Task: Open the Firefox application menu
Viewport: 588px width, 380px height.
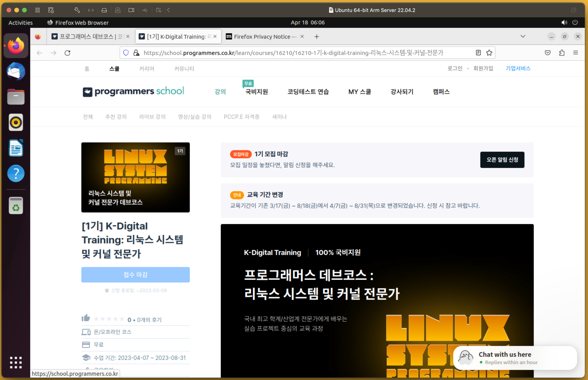Action: (x=576, y=53)
